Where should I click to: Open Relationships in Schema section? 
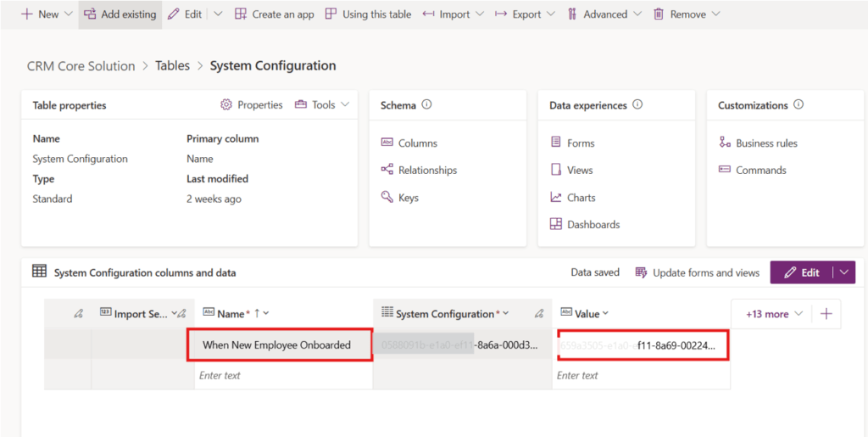tap(426, 171)
